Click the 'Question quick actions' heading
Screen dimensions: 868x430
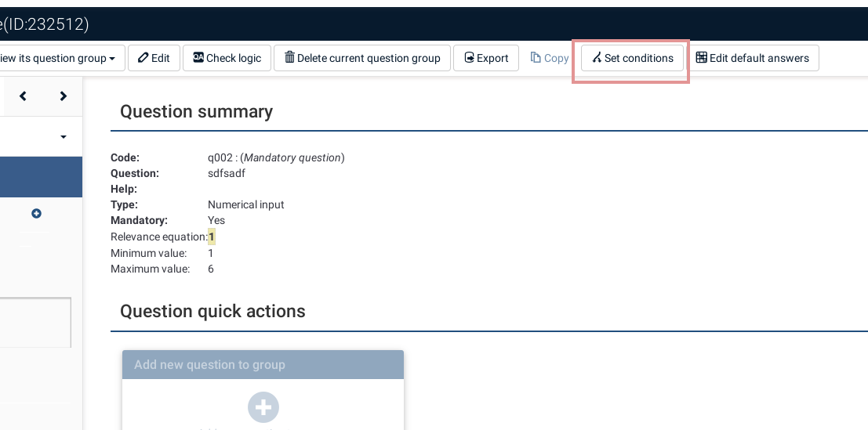click(212, 311)
